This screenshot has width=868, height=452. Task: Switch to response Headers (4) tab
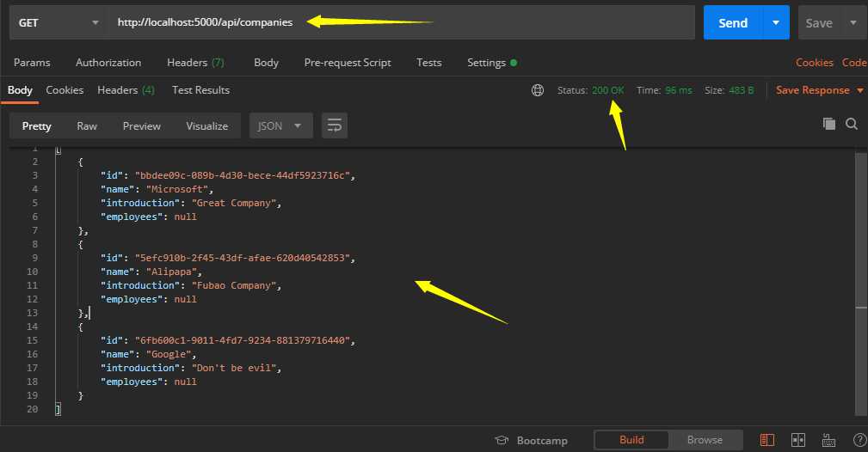coord(126,90)
